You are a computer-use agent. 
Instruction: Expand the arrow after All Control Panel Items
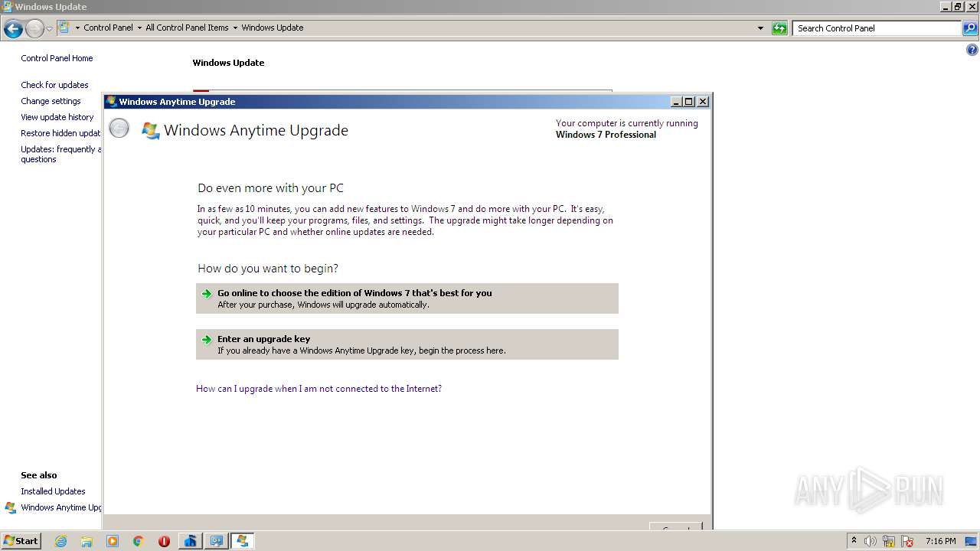(x=235, y=28)
